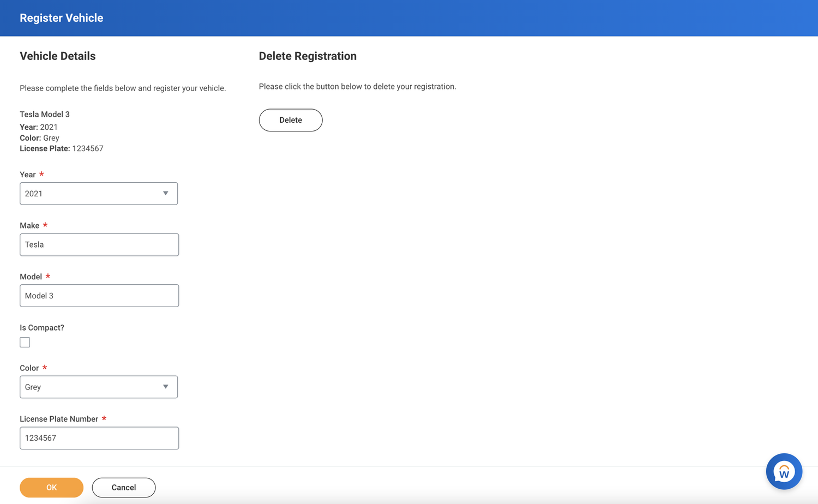Click the Model field showing Model 3

[99, 295]
